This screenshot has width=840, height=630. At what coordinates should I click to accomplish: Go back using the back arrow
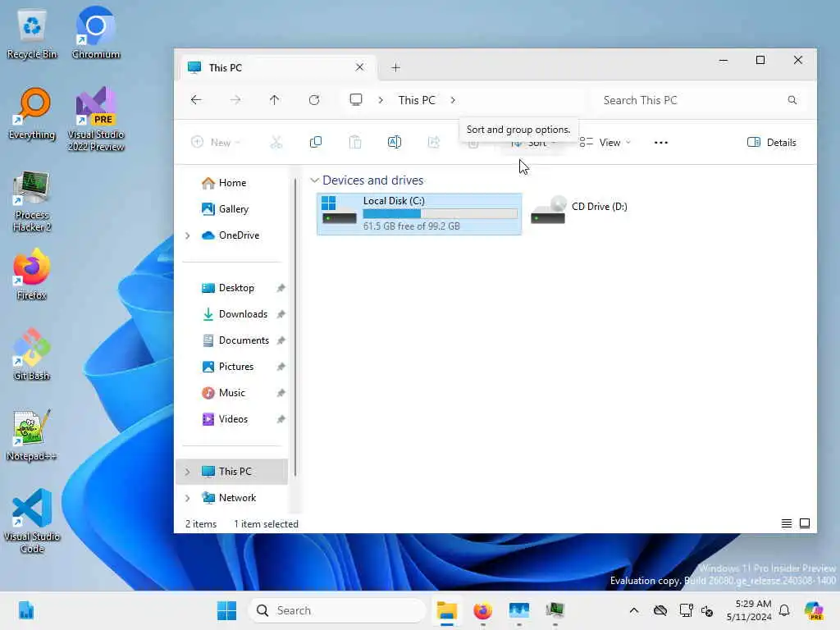(196, 99)
